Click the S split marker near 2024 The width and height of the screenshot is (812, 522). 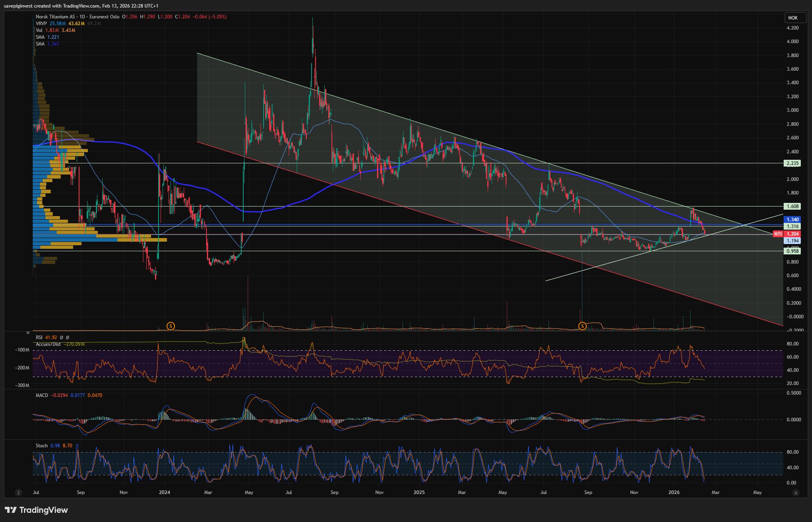pos(171,326)
